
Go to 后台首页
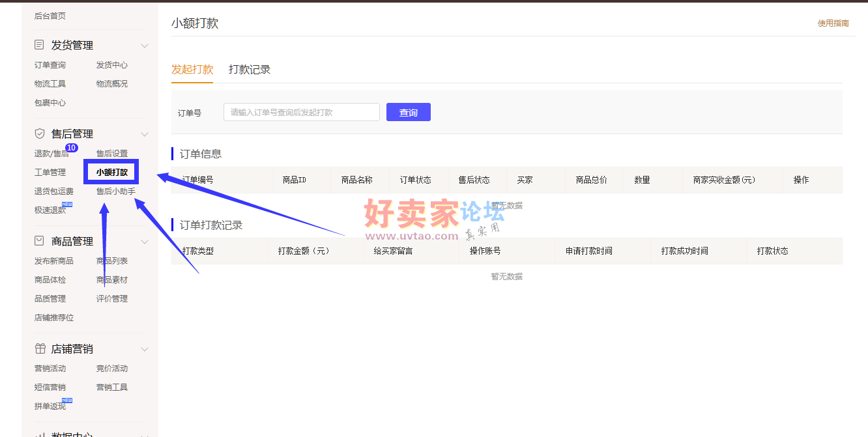[x=50, y=16]
